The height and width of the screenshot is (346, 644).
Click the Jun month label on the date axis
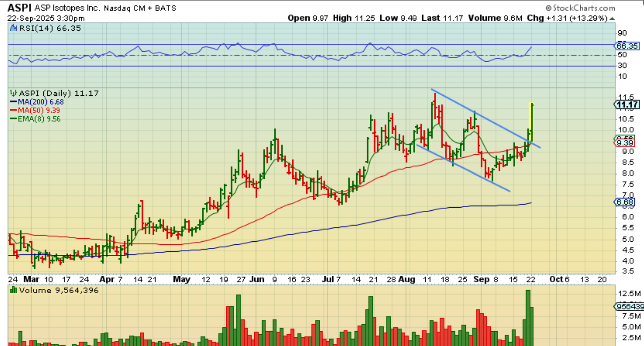click(x=257, y=279)
